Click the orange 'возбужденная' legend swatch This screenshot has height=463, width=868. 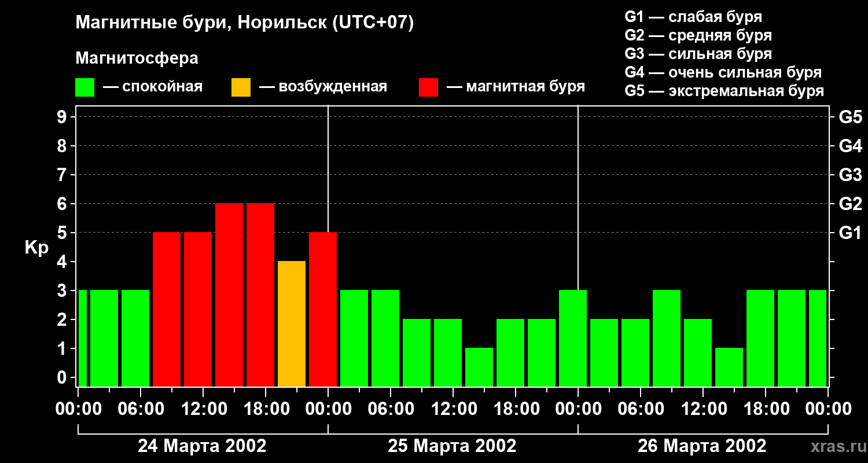tap(241, 87)
